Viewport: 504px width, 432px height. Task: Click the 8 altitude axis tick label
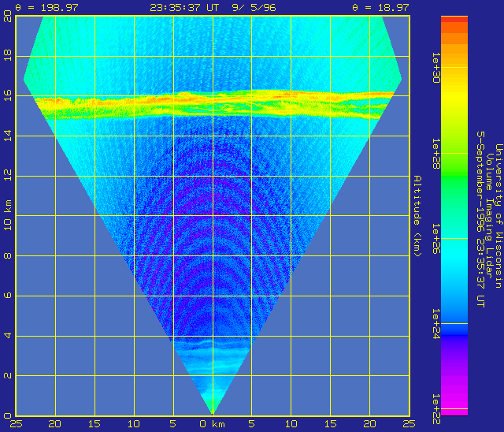pyautogui.click(x=8, y=255)
